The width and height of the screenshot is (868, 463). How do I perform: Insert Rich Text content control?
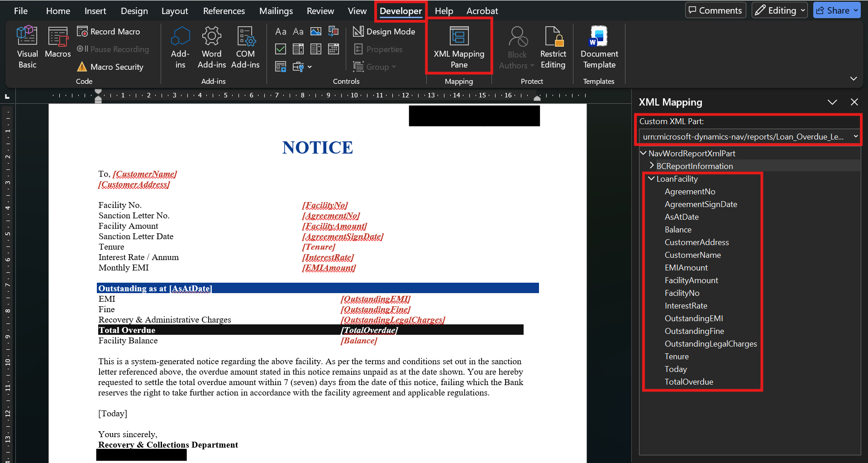(x=281, y=31)
